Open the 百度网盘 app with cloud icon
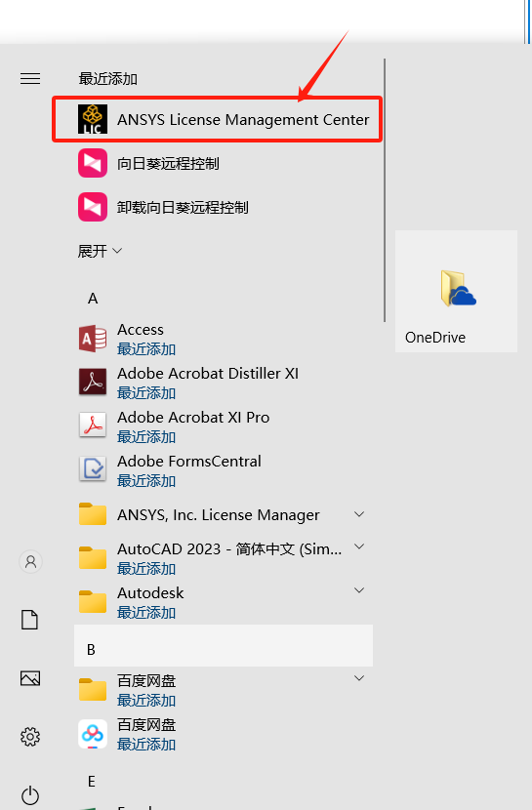532x810 pixels. click(93, 734)
